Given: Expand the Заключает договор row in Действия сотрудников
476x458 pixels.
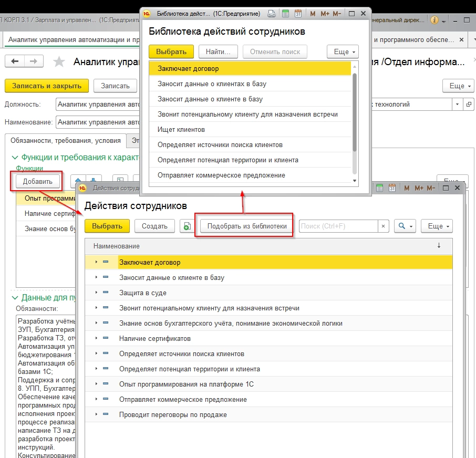Looking at the screenshot, I should click(96, 262).
